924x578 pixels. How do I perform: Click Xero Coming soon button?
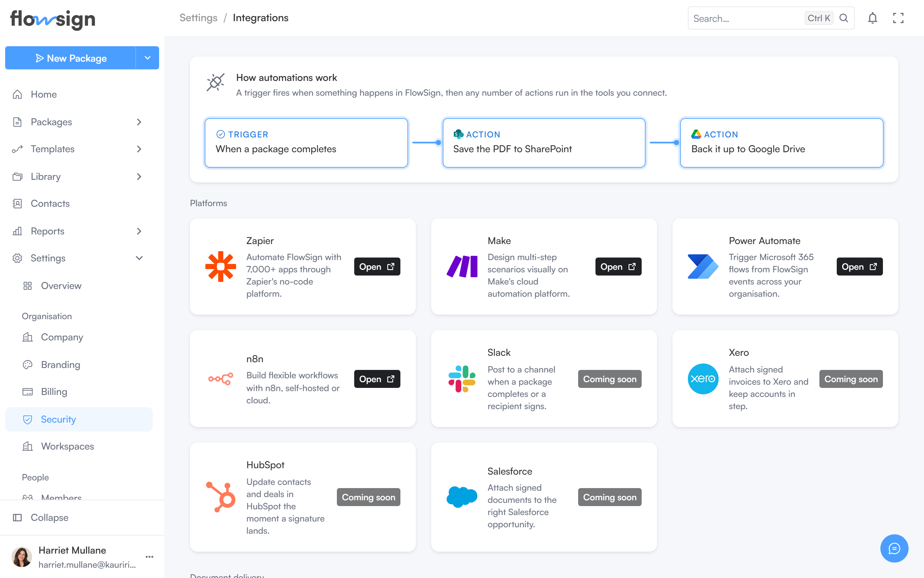(851, 379)
